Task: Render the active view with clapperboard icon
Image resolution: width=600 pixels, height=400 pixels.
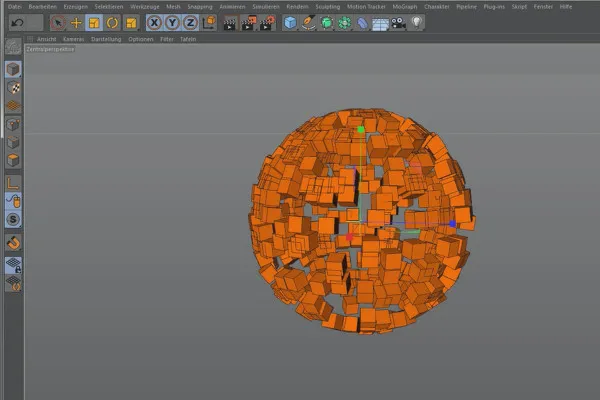Action: (230, 24)
